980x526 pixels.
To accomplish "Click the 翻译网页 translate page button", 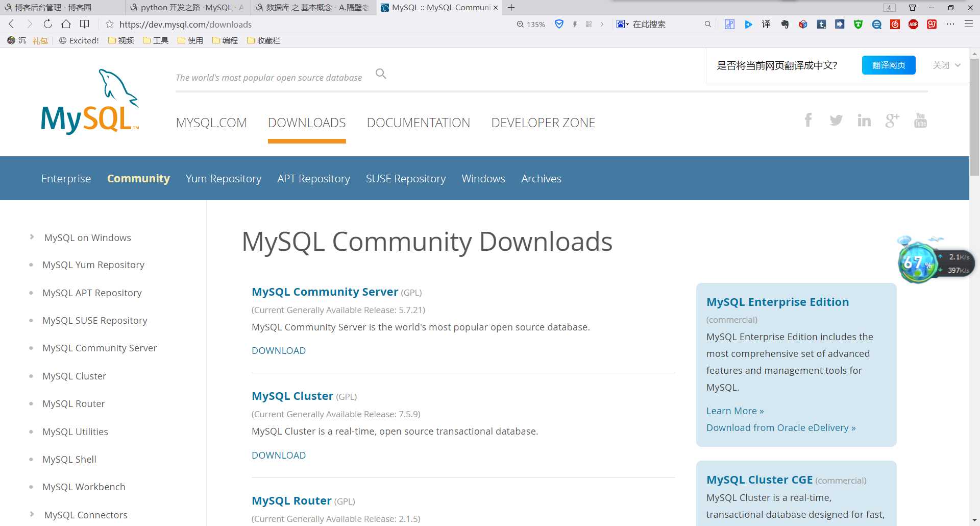I will [x=888, y=65].
